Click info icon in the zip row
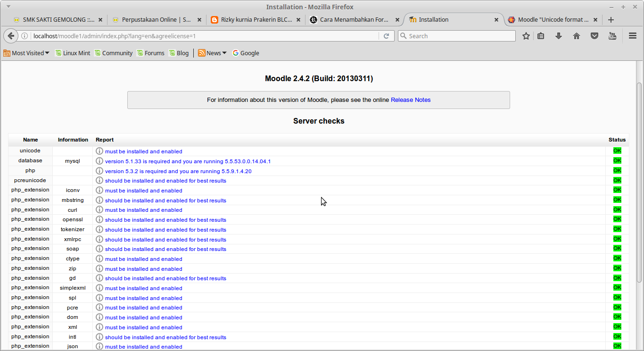This screenshot has height=351, width=644. (99, 268)
